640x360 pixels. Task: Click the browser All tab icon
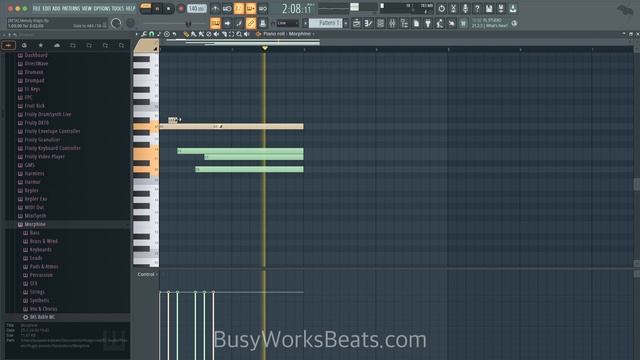(8, 45)
